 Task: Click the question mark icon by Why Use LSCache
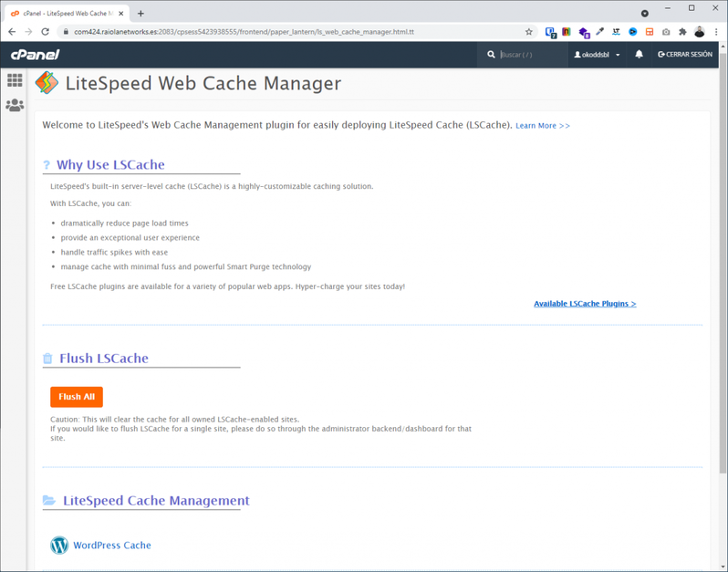[47, 165]
